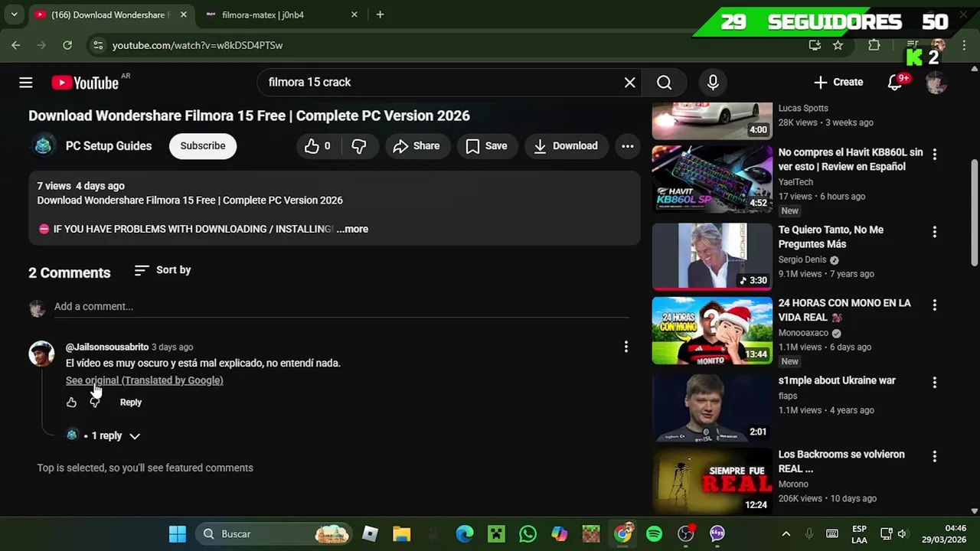Show hidden system tray icons
Viewport: 980px width, 551px height.
pos(786,533)
